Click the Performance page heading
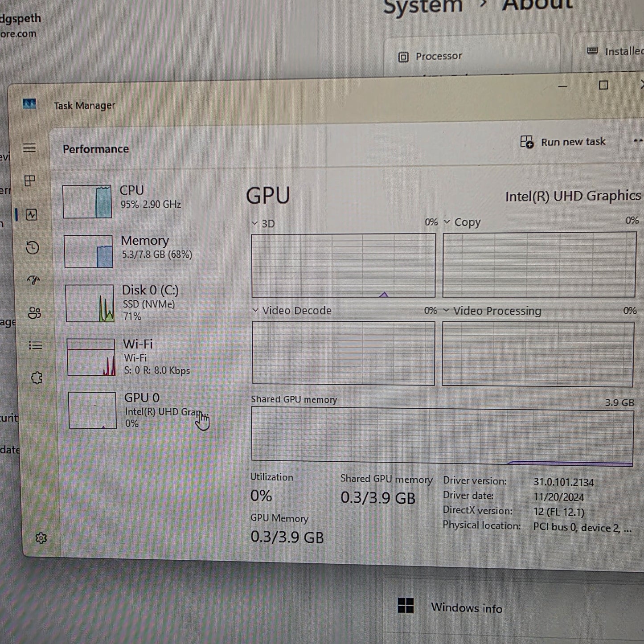 point(96,149)
